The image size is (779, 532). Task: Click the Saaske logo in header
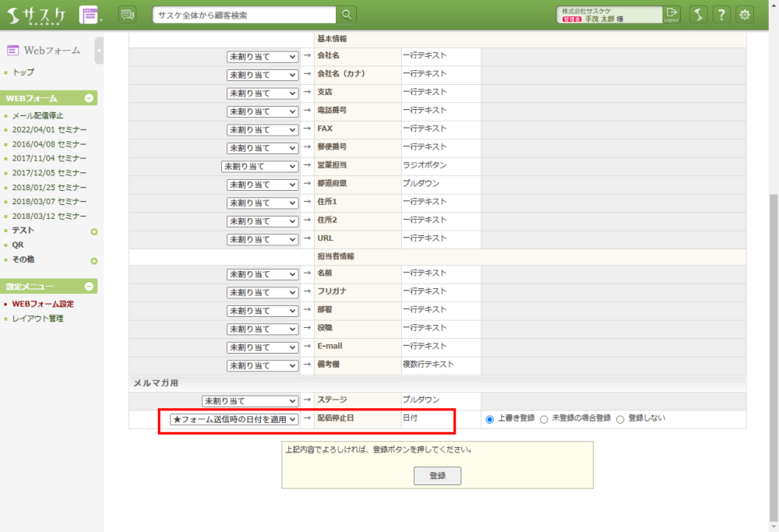point(37,15)
